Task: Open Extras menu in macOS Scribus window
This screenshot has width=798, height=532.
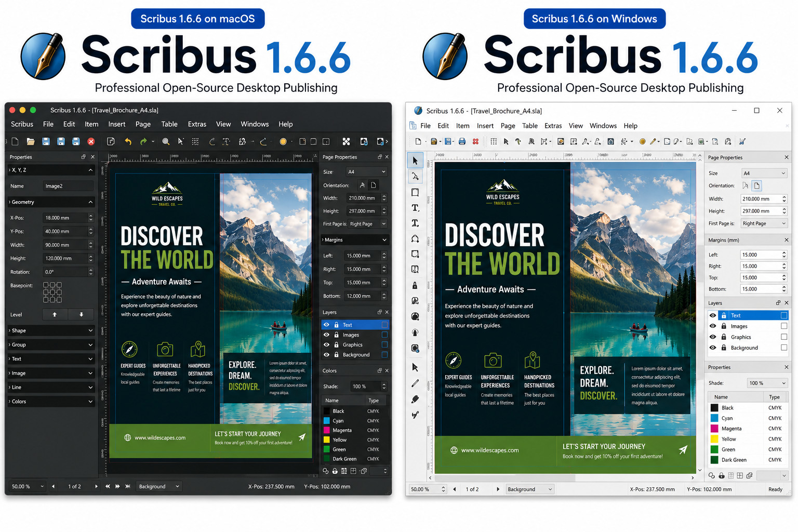Action: point(197,124)
